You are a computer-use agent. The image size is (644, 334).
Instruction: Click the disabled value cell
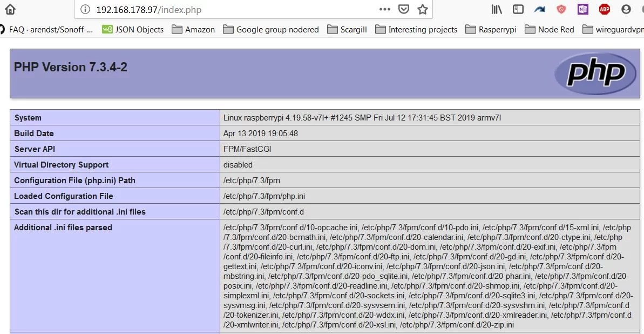pos(430,164)
